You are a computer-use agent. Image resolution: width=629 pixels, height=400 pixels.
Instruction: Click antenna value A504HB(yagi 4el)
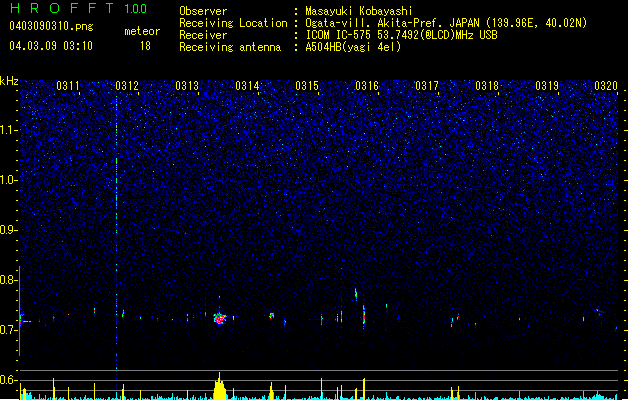(353, 47)
